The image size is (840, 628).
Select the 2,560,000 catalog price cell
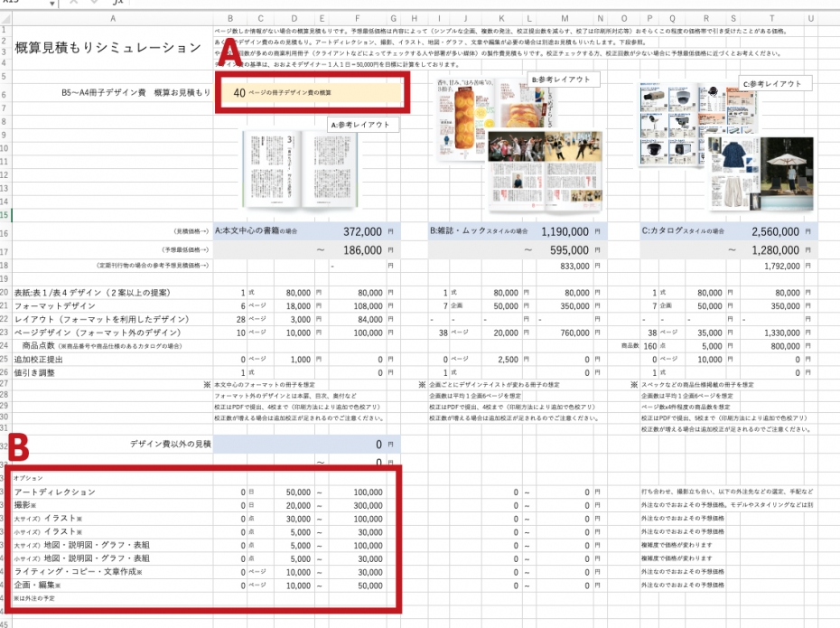[x=772, y=231]
